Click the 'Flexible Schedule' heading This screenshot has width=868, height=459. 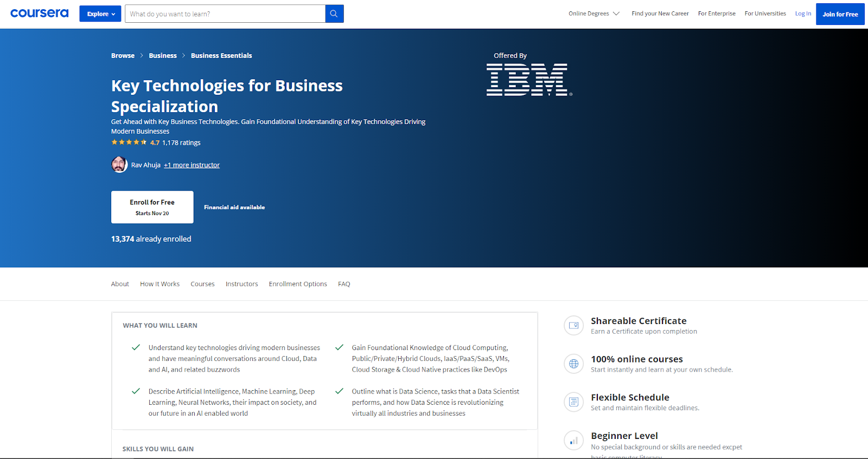[x=630, y=398]
